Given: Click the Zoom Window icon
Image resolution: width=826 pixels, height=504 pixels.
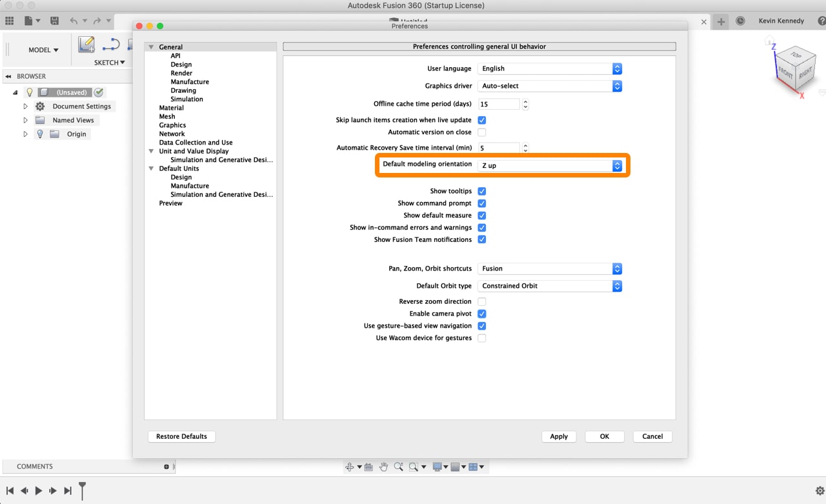Looking at the screenshot, I should pyautogui.click(x=413, y=467).
